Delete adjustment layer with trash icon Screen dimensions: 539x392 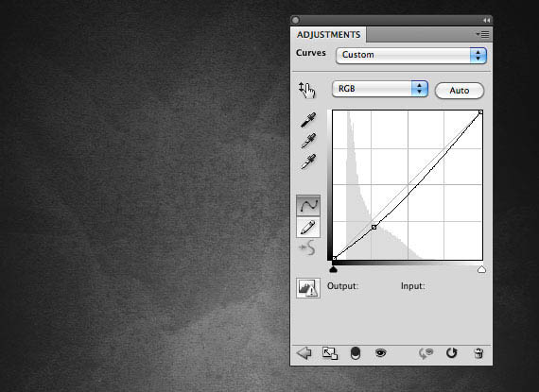[478, 353]
